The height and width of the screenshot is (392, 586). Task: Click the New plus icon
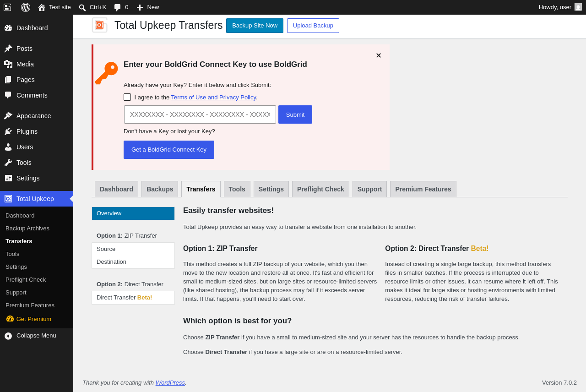[140, 7]
